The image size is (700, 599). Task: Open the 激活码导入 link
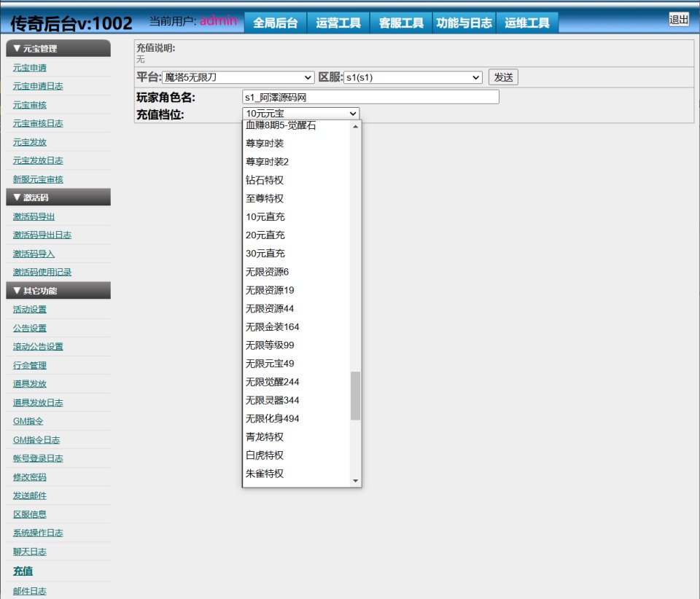34,254
